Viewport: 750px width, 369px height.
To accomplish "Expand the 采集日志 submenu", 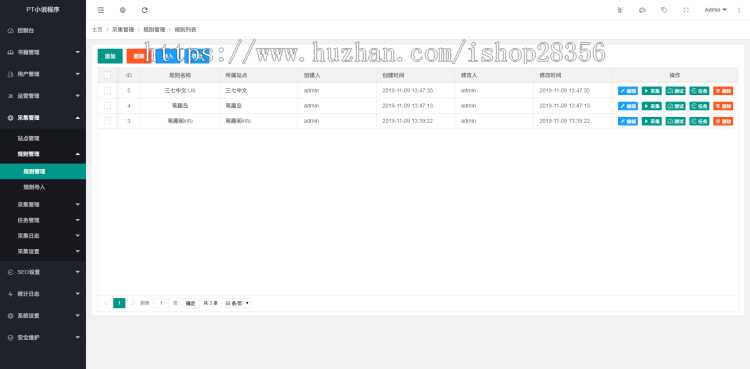I will tap(43, 236).
